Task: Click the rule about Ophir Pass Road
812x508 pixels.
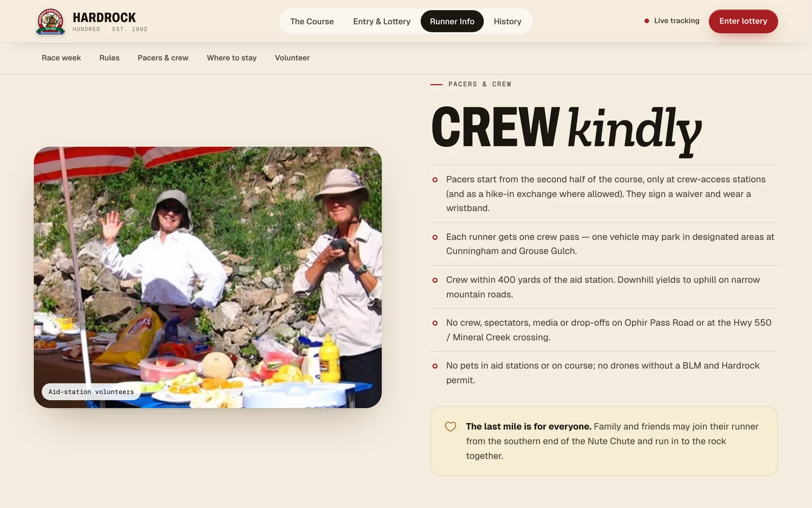Action: 604,330
